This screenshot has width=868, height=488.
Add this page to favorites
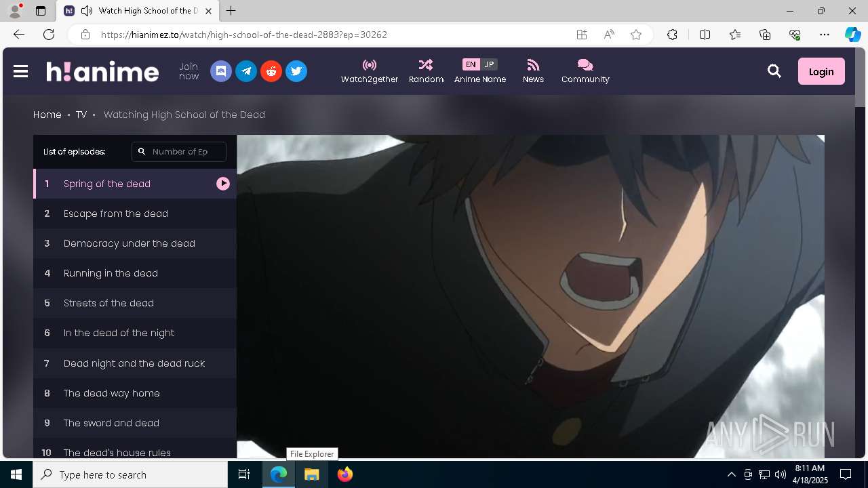tap(636, 35)
